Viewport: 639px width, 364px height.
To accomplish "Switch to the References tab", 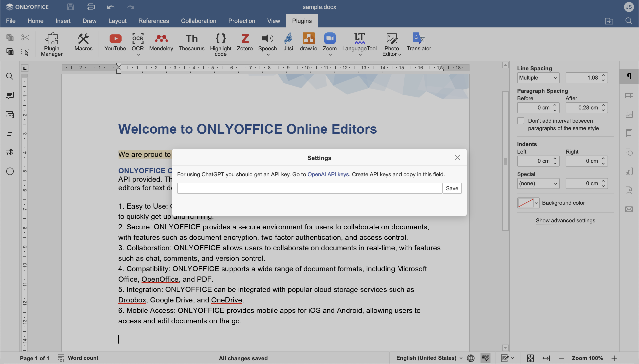I will pyautogui.click(x=154, y=21).
